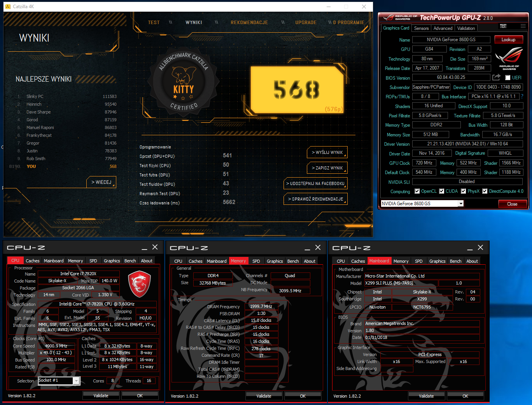
Task: Click the 568 score display in Catzilla
Action: [x=297, y=90]
